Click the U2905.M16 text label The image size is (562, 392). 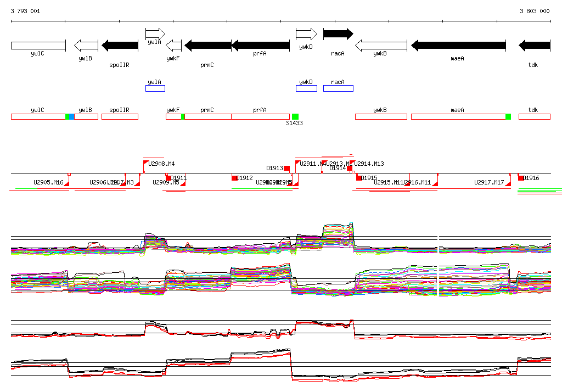tap(48, 182)
